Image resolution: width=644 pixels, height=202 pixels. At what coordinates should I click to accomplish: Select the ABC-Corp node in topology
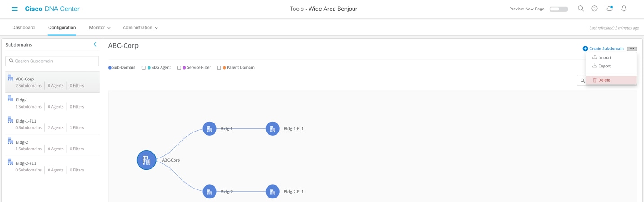click(146, 160)
